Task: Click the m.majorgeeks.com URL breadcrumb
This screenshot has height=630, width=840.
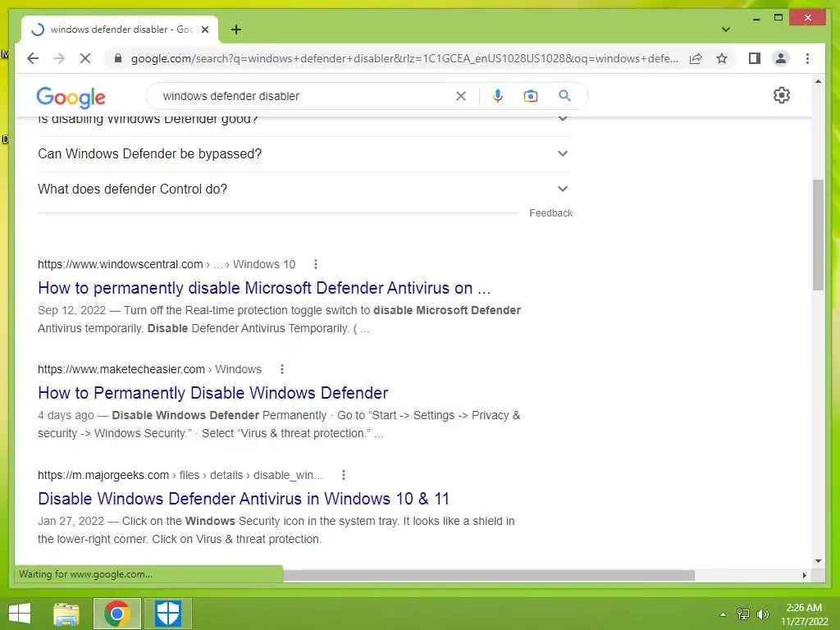Action: coord(180,475)
